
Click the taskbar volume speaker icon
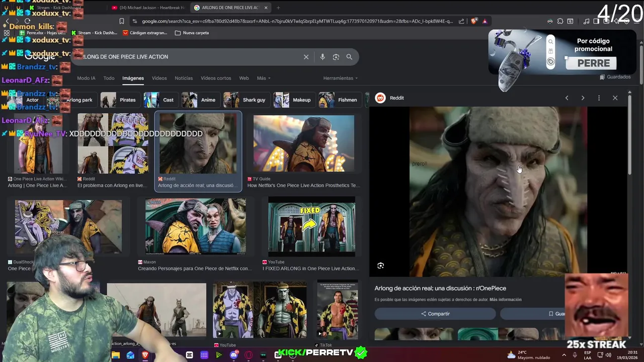pos(608,355)
